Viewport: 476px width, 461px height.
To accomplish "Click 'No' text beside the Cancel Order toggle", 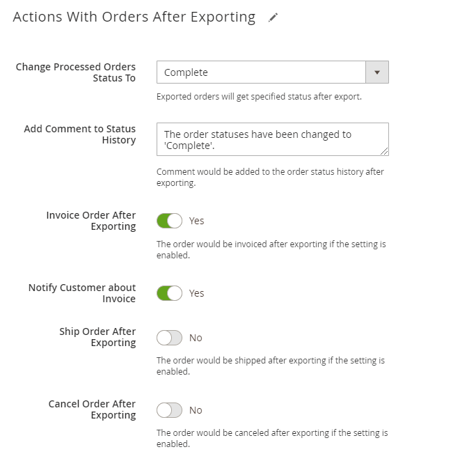I will click(x=196, y=410).
